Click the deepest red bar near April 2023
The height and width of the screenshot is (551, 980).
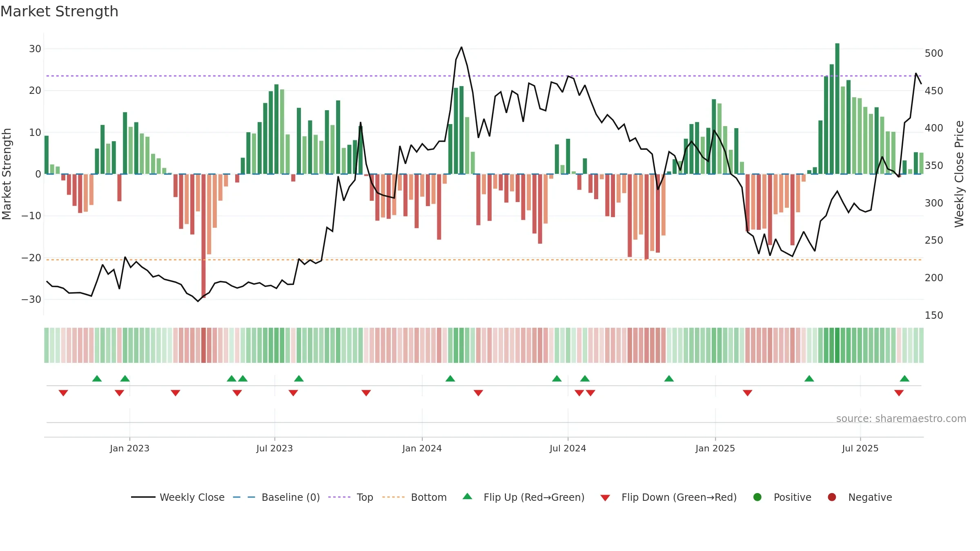(203, 236)
